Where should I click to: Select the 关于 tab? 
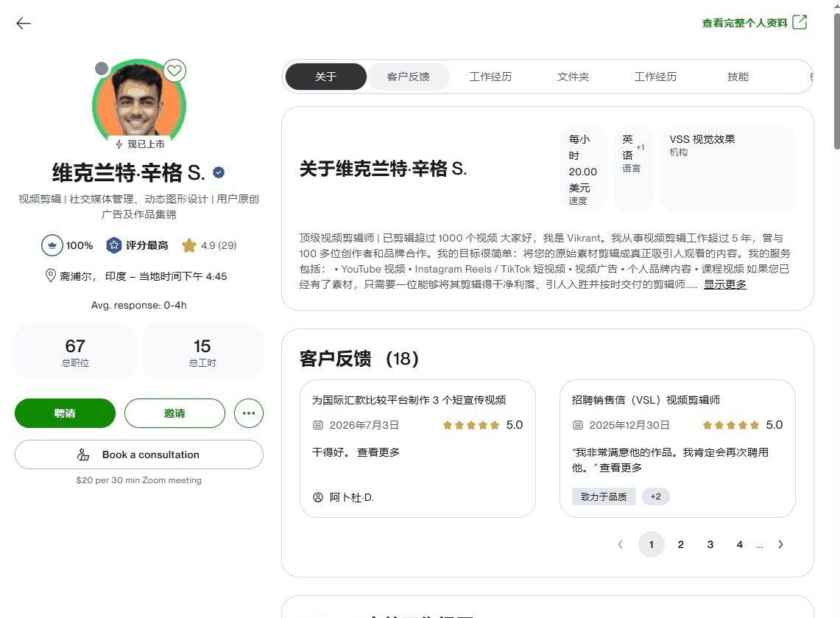click(x=325, y=77)
